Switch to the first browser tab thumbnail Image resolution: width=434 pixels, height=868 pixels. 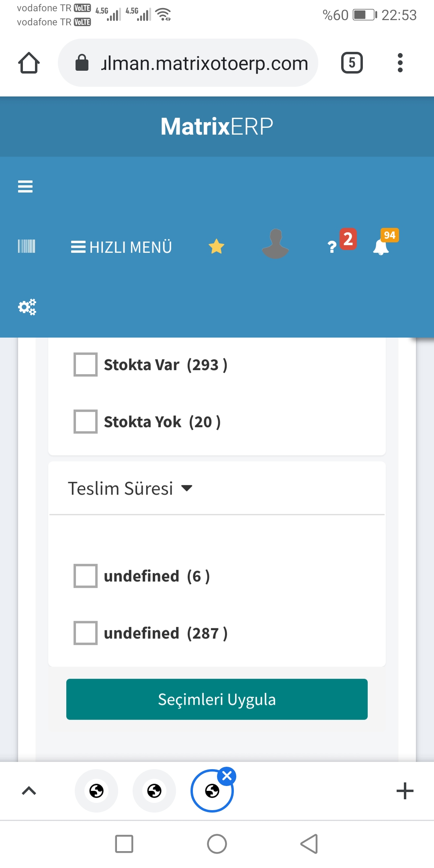pos(96,791)
